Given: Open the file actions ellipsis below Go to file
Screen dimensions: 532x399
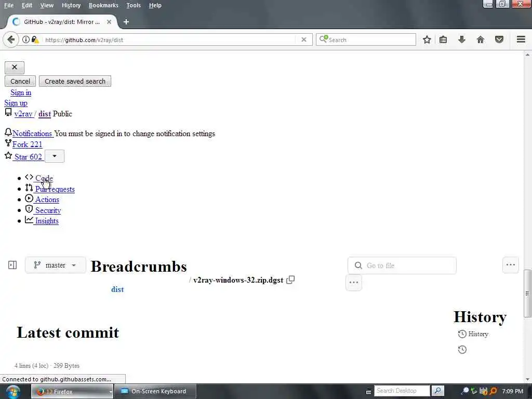Looking at the screenshot, I should pyautogui.click(x=353, y=283).
